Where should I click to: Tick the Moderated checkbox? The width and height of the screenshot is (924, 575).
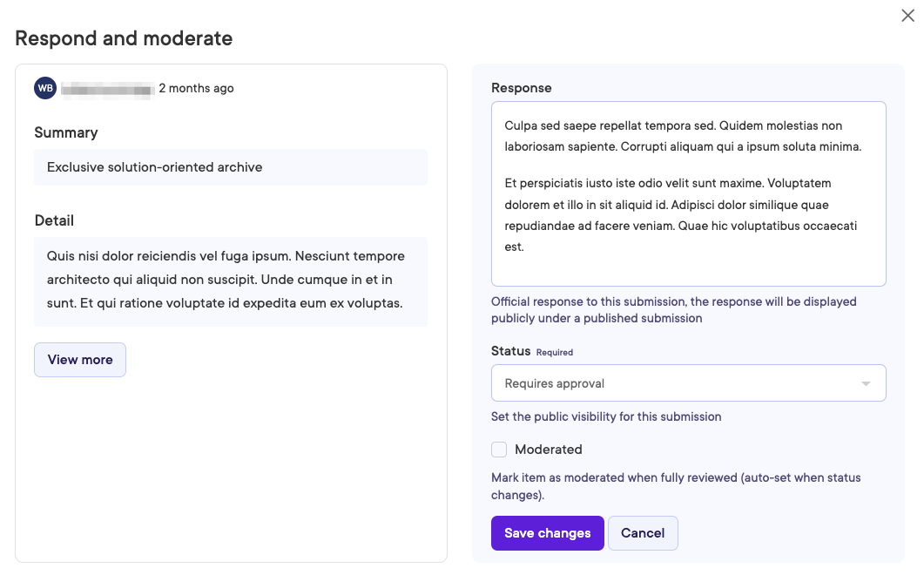point(499,450)
